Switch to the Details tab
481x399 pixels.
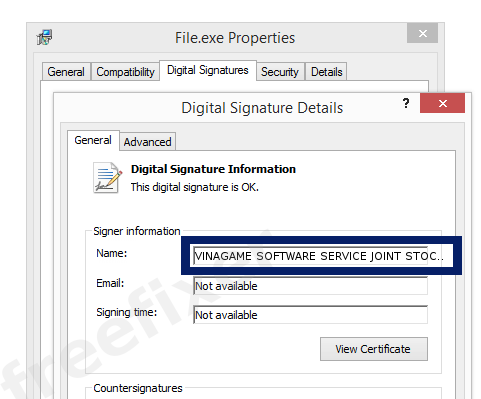(326, 72)
